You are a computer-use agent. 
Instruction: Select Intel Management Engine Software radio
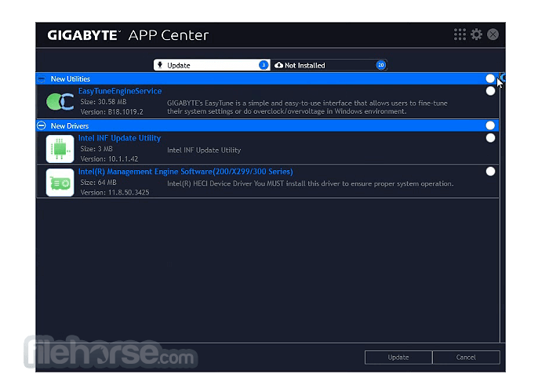tap(490, 172)
